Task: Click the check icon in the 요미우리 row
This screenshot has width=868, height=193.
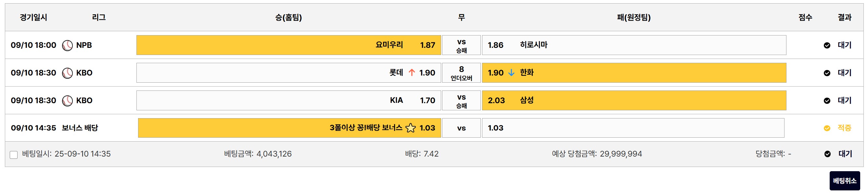Action: (x=827, y=45)
